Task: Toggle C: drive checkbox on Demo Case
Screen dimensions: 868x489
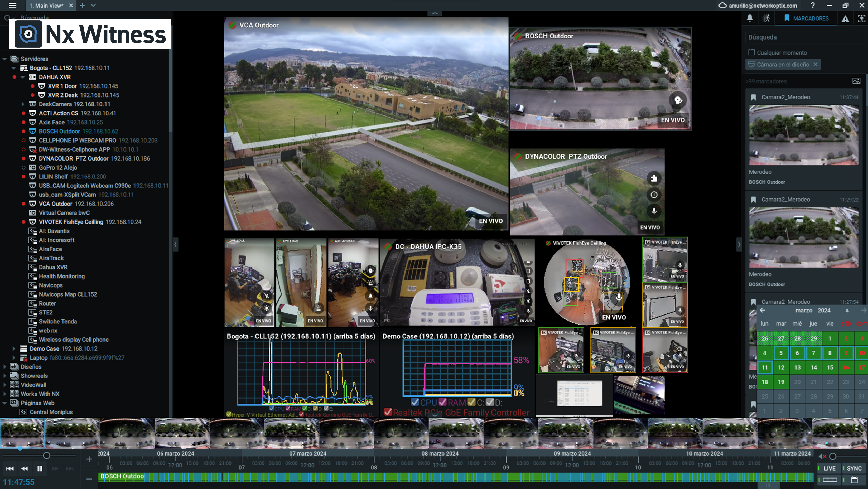Action: tap(472, 402)
